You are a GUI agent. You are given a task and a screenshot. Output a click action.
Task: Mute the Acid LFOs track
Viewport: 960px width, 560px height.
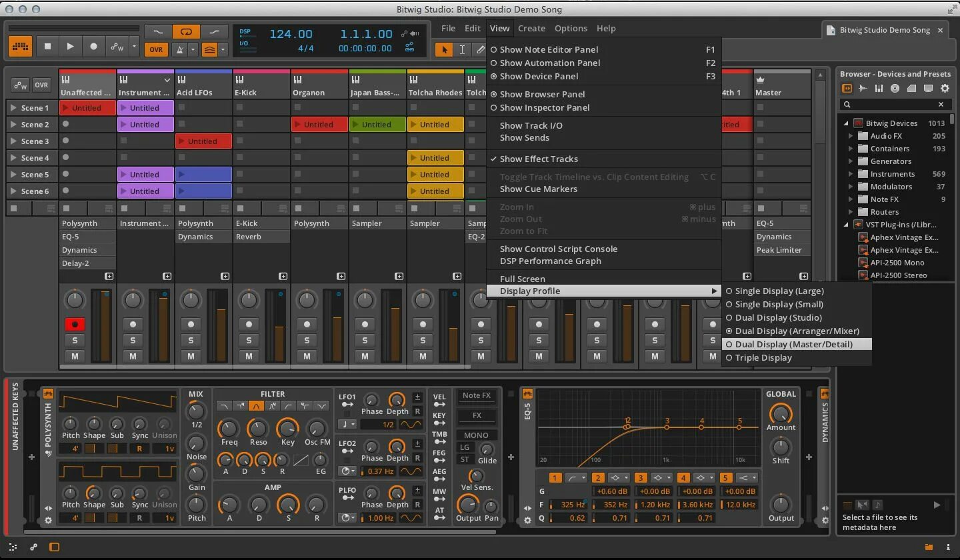click(x=191, y=356)
